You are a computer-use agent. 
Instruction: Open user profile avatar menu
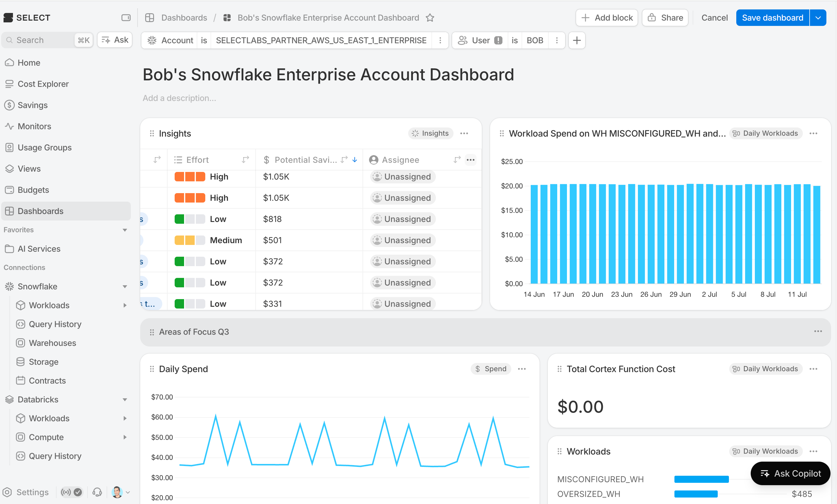[x=120, y=492]
